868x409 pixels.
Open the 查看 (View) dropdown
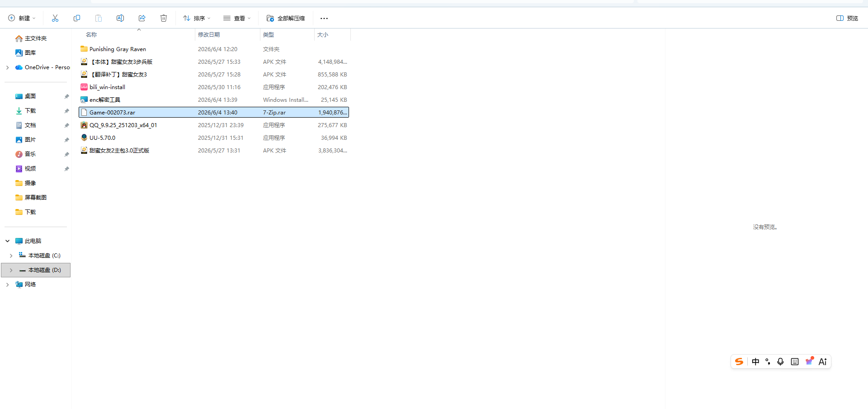click(237, 18)
